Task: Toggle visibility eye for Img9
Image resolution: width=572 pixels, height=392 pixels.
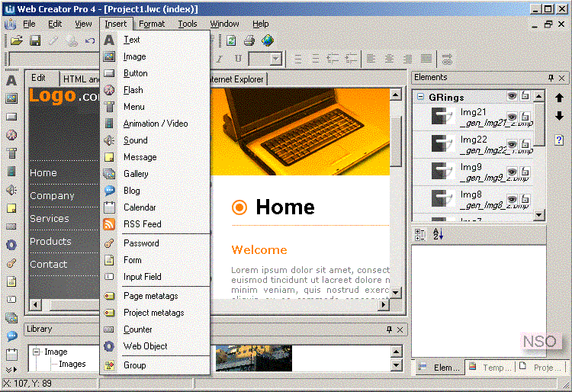Action: tap(513, 172)
